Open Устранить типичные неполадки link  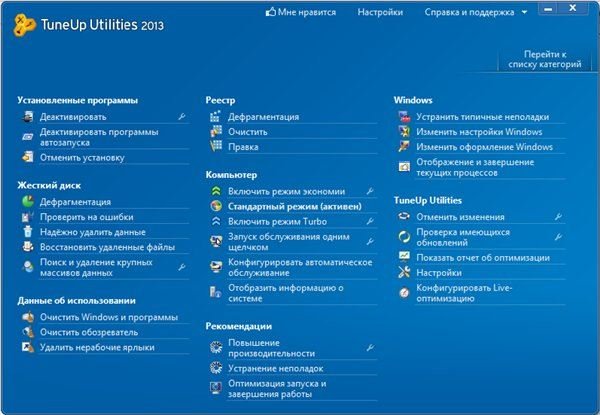483,117
